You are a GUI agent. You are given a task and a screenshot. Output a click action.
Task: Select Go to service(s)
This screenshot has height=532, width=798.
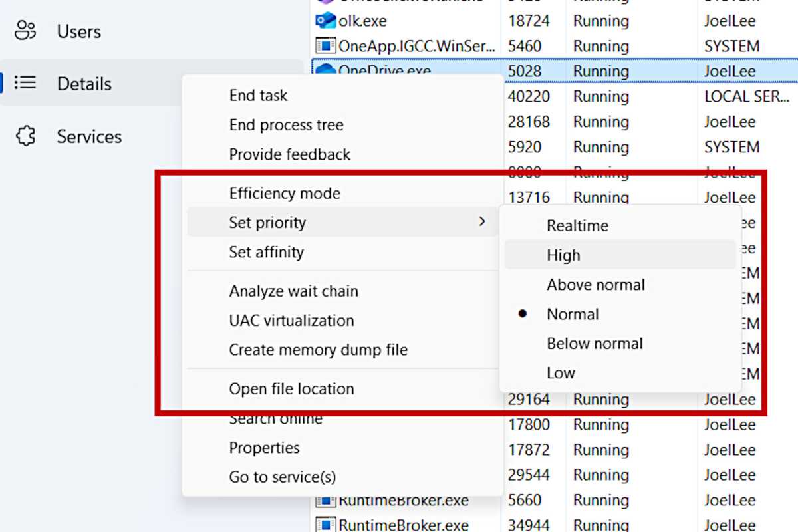[x=282, y=476]
